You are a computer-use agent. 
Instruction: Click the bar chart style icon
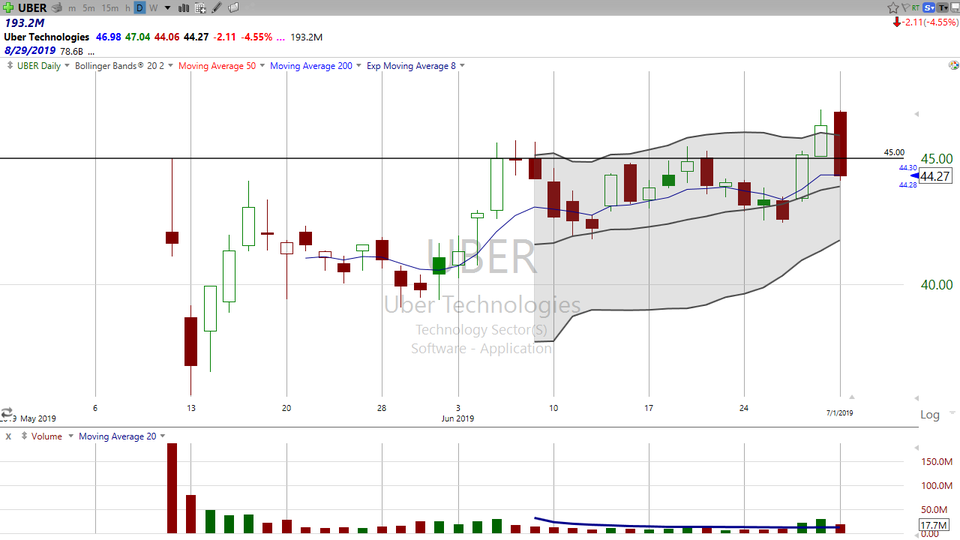pyautogui.click(x=183, y=8)
